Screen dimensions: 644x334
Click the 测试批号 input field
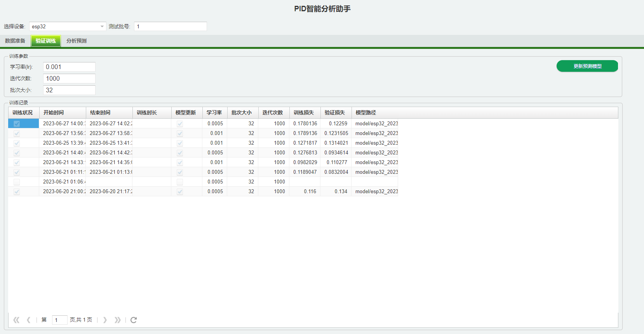171,26
